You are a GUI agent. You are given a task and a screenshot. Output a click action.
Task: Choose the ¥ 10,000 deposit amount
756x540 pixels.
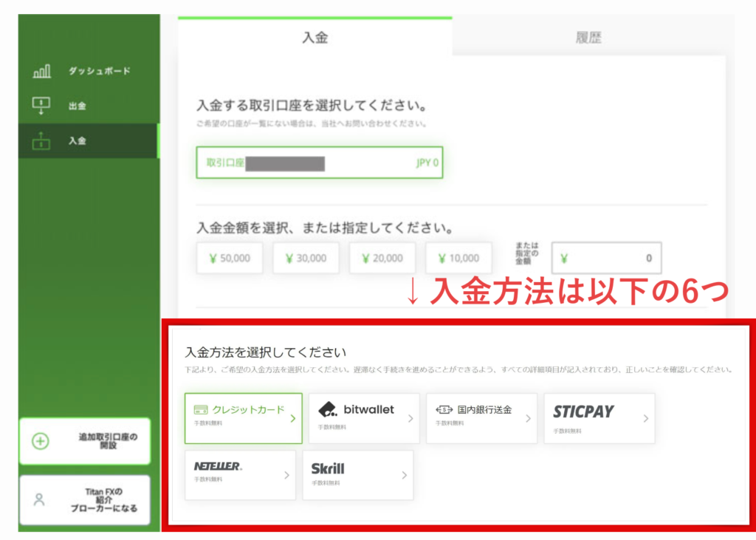point(459,258)
